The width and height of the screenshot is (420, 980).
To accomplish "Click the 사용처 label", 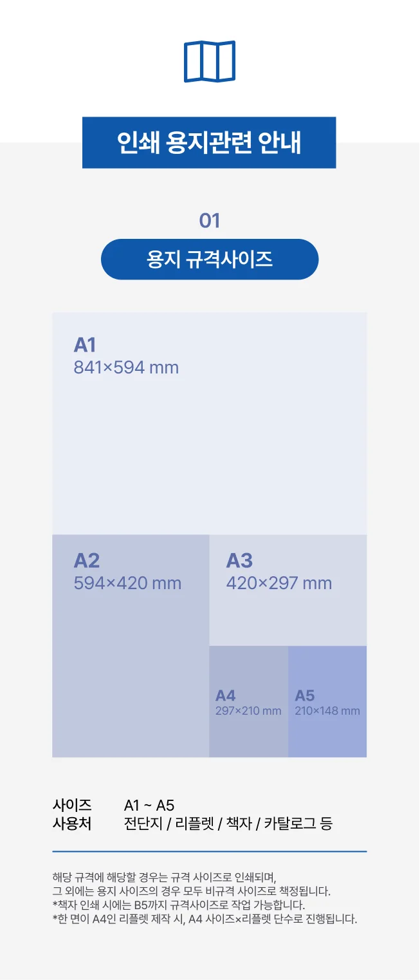I will point(72,824).
